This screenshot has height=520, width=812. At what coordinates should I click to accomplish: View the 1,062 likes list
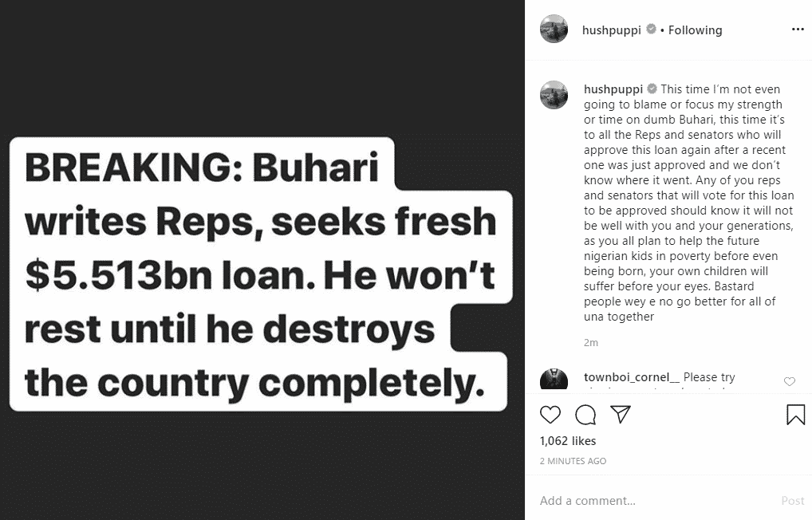point(568,441)
